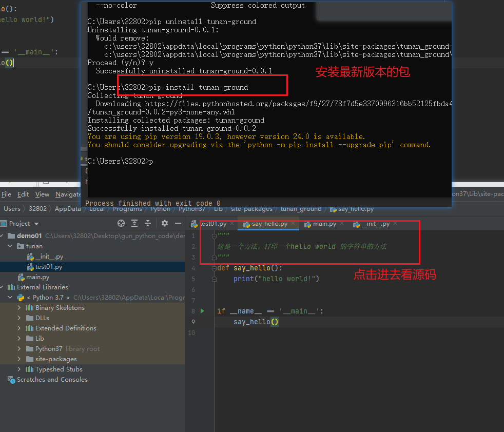The width and height of the screenshot is (504, 432).
Task: Click the Collapse All icon in Project panel
Action: pos(148,223)
